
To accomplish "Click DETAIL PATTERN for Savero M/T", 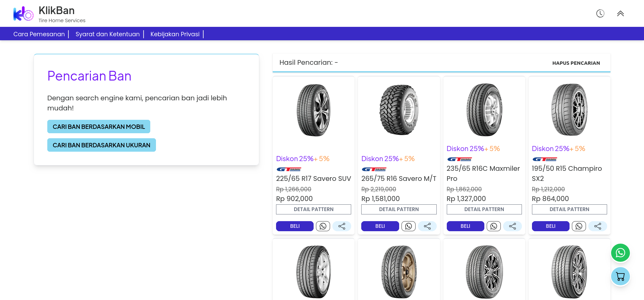I will tap(399, 209).
